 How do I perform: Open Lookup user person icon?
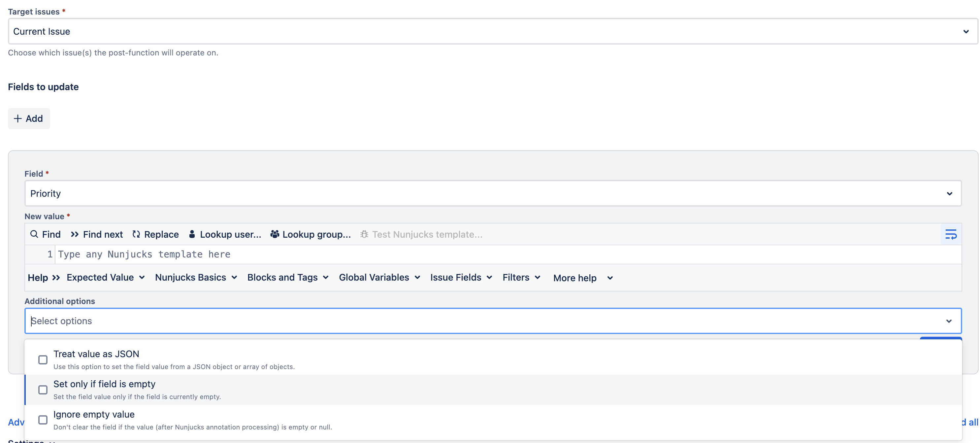[192, 234]
